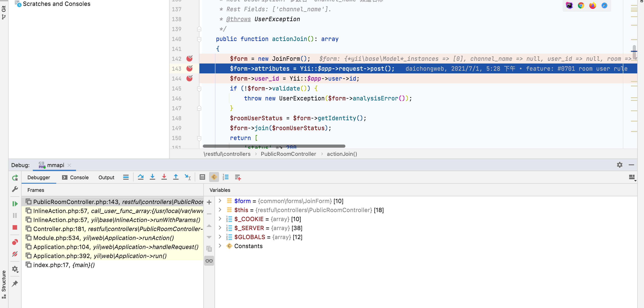
Task: Click actionJoin() breadcrumb
Action: click(342, 154)
